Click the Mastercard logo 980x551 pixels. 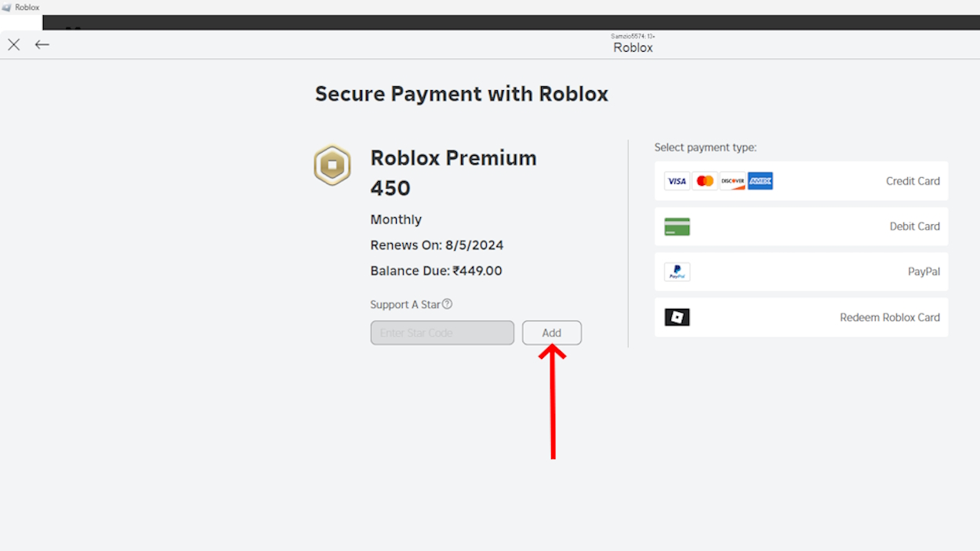click(705, 181)
